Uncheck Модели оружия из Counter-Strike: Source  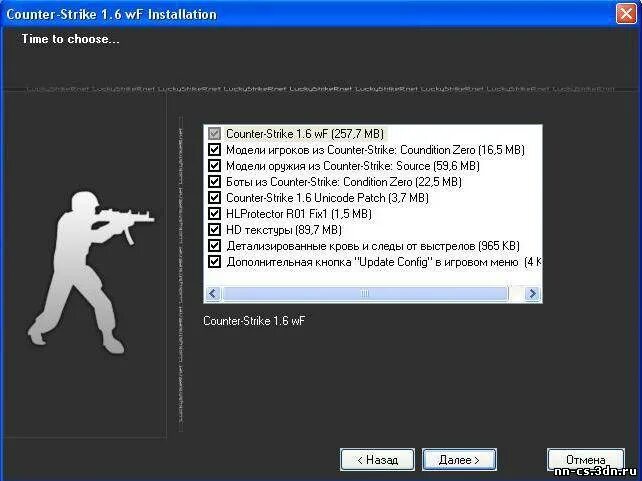tap(215, 165)
